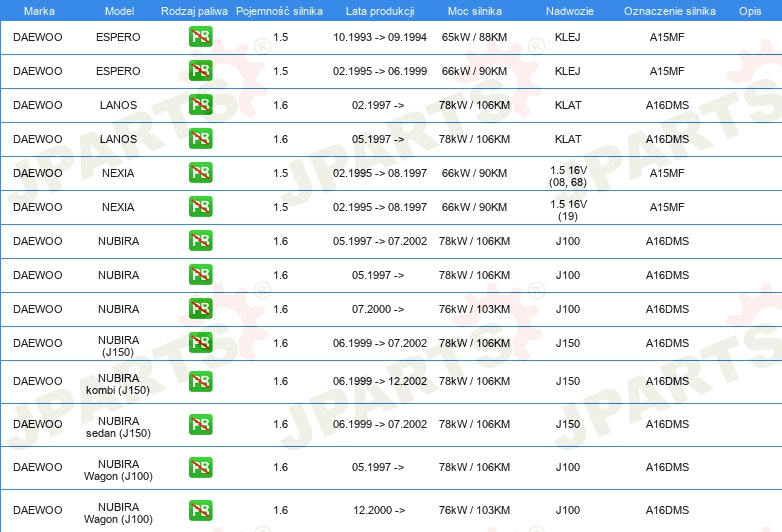The width and height of the screenshot is (782, 532).
Task: Click J150 body cell in kombi row
Action: 568,381
